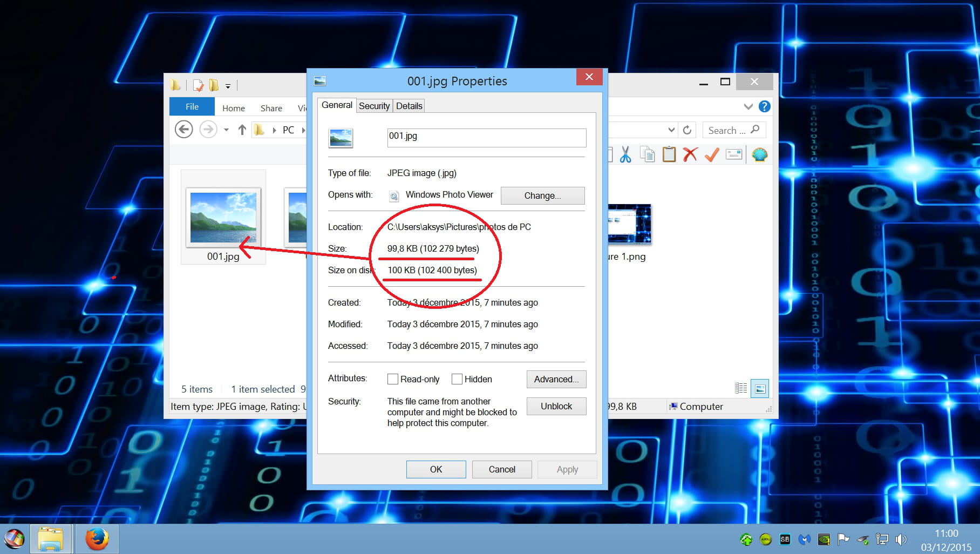Expand the ribbon using the chevron

click(x=748, y=106)
